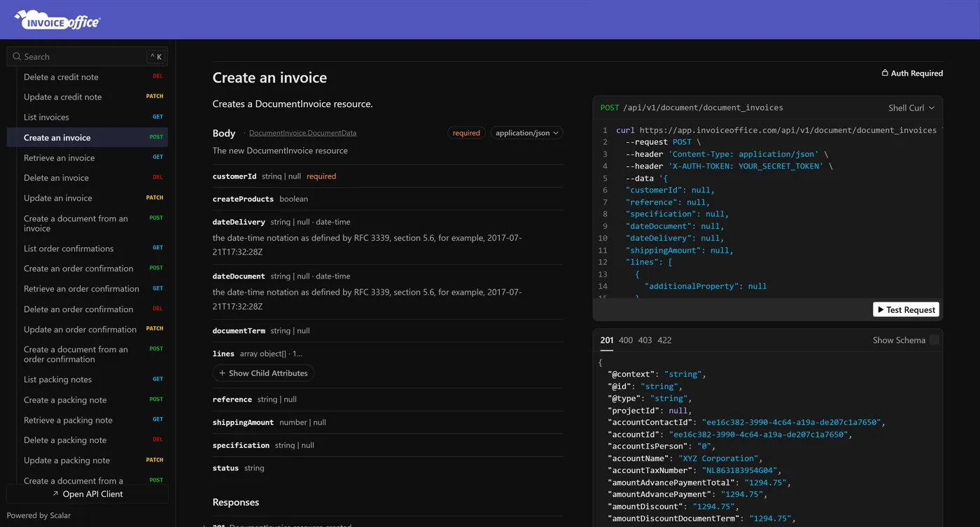Select Delete an invoice in sidebar

point(87,178)
